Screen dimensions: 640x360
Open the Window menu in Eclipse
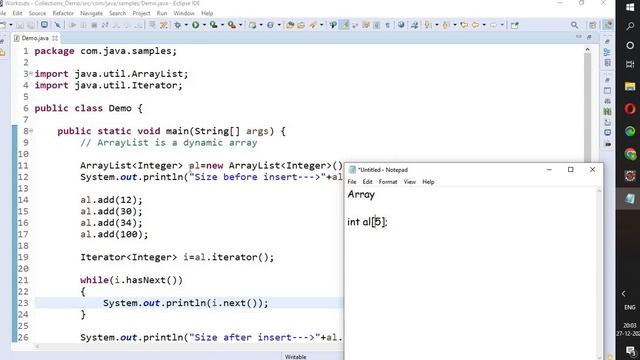184,13
